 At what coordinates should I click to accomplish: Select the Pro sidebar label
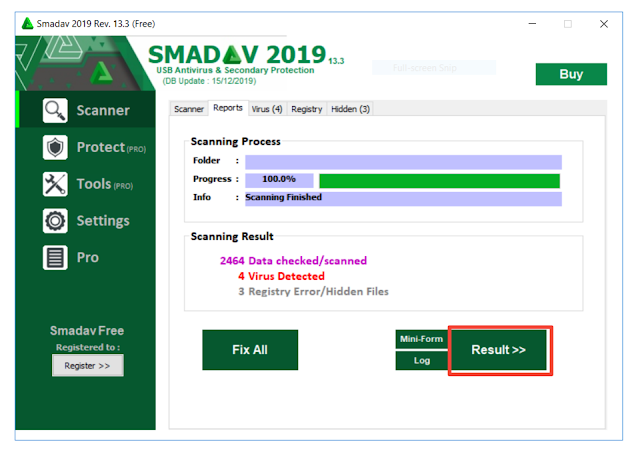click(x=88, y=258)
